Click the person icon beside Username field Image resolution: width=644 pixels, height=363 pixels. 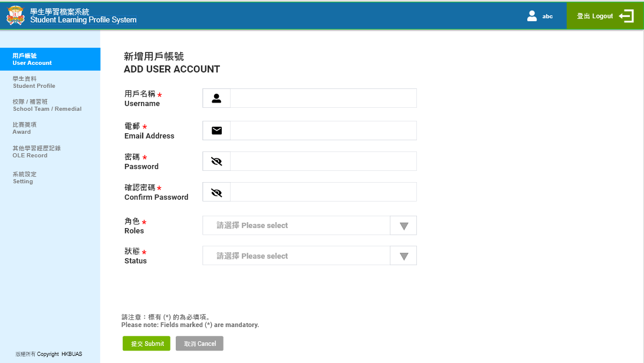[x=216, y=98]
